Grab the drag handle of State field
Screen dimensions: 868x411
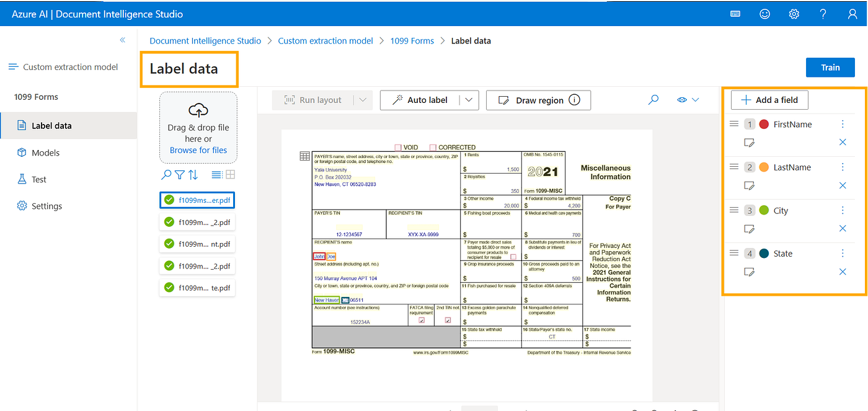pyautogui.click(x=734, y=253)
